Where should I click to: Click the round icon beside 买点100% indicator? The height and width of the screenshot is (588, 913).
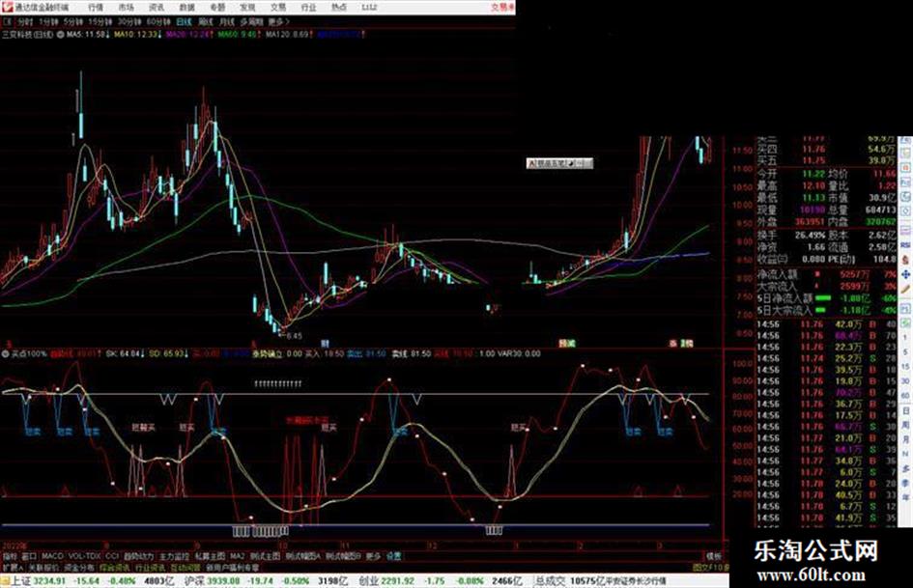point(6,353)
